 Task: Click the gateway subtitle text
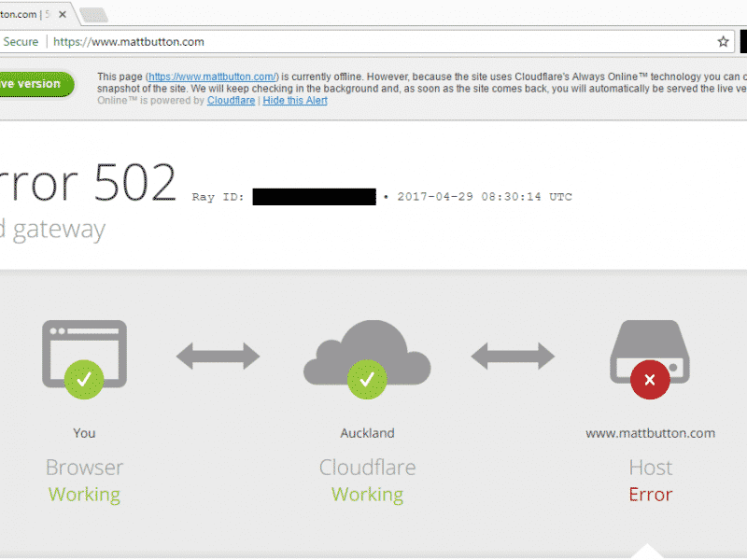(52, 231)
